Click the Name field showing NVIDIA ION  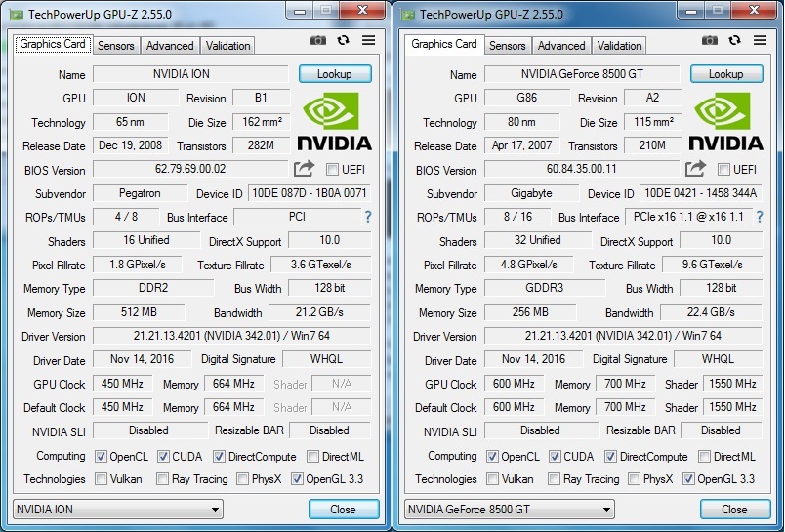[x=190, y=74]
